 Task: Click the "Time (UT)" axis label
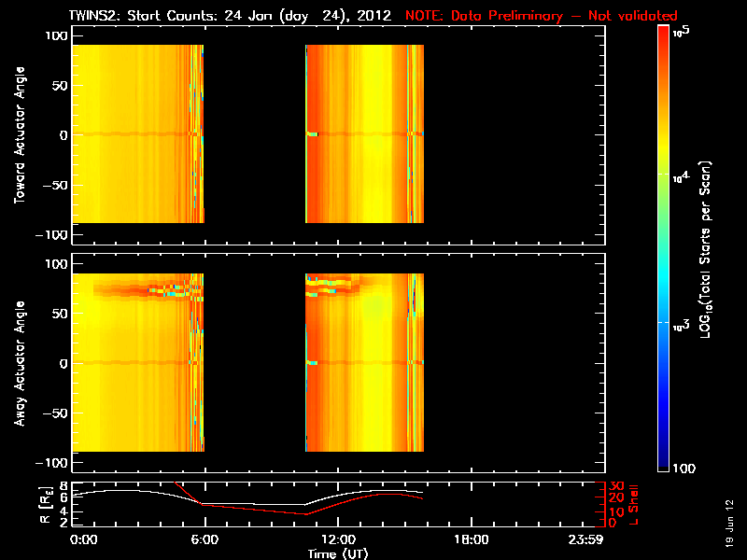pyautogui.click(x=338, y=553)
